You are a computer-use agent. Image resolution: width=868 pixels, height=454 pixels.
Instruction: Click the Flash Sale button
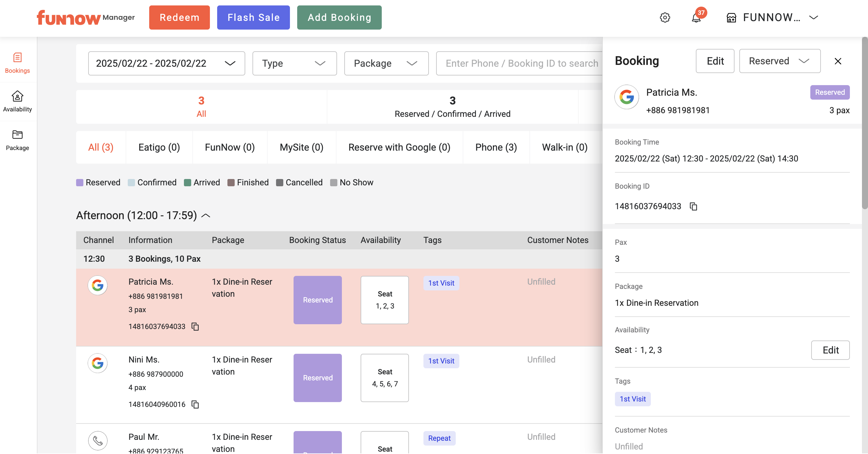tap(253, 18)
